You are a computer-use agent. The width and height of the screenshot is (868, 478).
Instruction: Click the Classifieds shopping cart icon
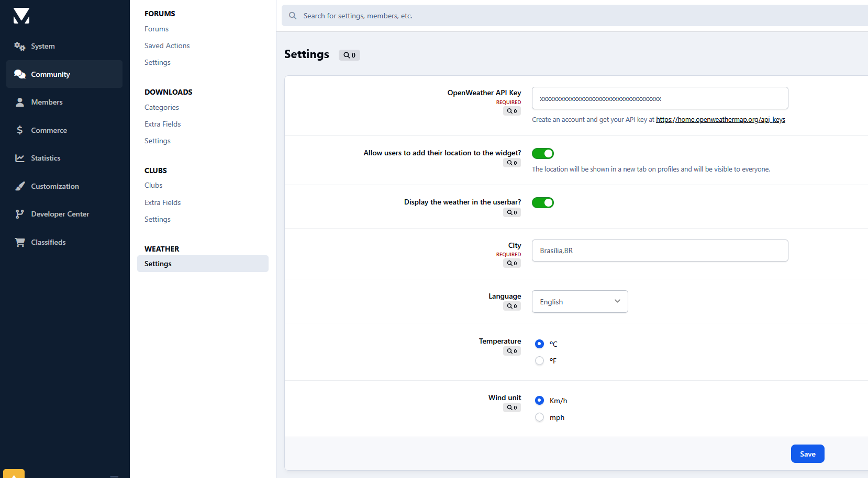pyautogui.click(x=20, y=242)
